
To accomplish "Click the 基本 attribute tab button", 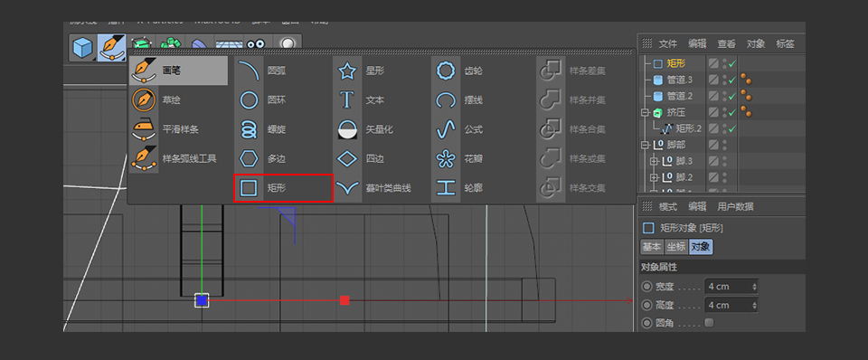I will point(652,247).
